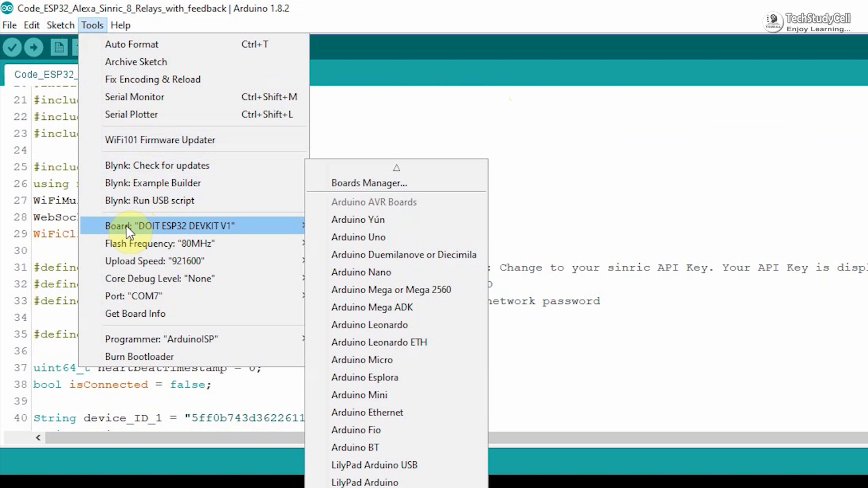The width and height of the screenshot is (868, 488).
Task: Click Burn Bootloader
Action: click(x=139, y=357)
